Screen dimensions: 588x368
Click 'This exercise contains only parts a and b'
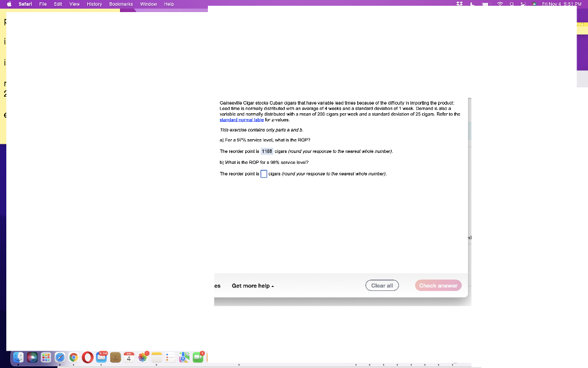pos(261,130)
